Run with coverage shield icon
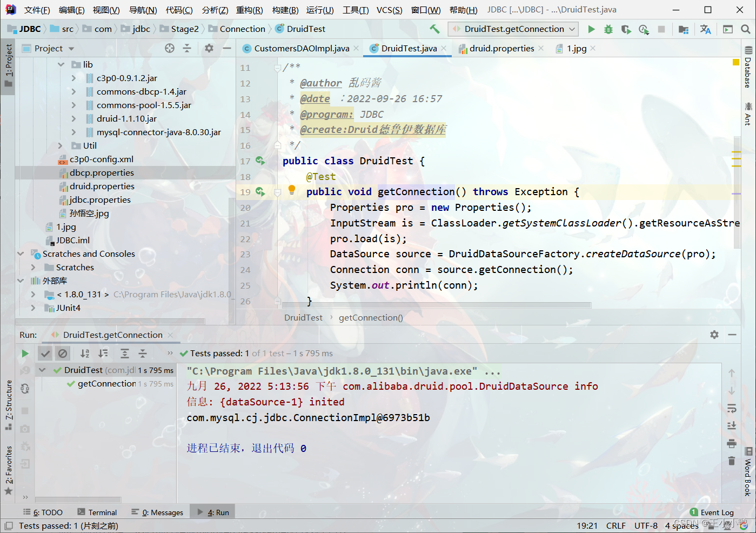756x533 pixels. click(626, 29)
